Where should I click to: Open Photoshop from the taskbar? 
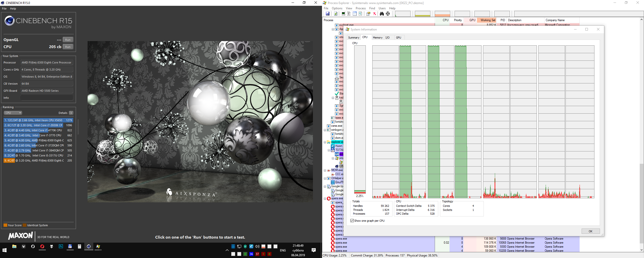click(x=61, y=246)
